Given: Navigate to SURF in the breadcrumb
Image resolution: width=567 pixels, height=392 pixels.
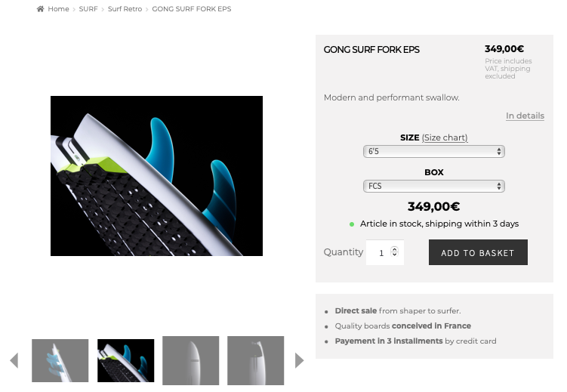Looking at the screenshot, I should pos(88,8).
